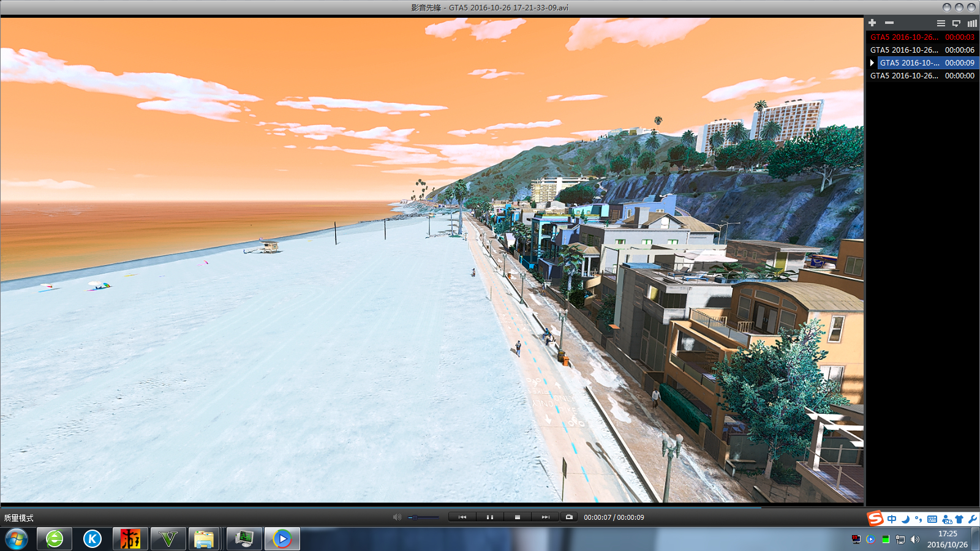Image resolution: width=980 pixels, height=551 pixels.
Task: Adjust the player volume slider
Action: point(424,517)
